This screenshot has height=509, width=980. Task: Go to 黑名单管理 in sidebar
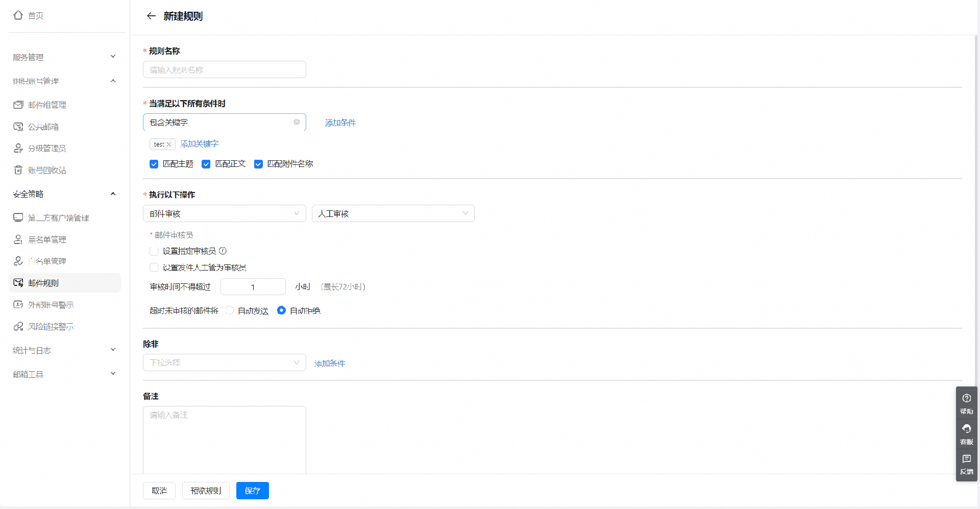tap(47, 239)
